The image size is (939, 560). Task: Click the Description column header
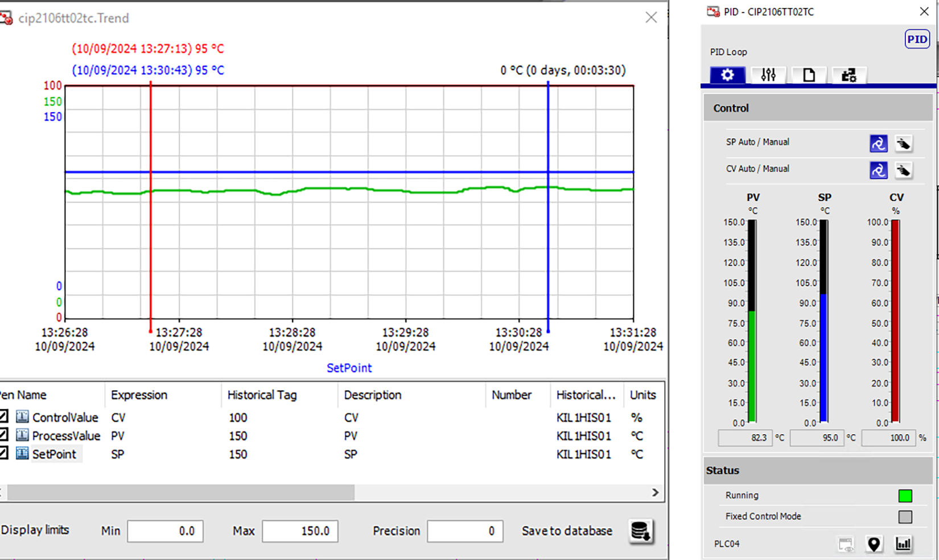[373, 395]
